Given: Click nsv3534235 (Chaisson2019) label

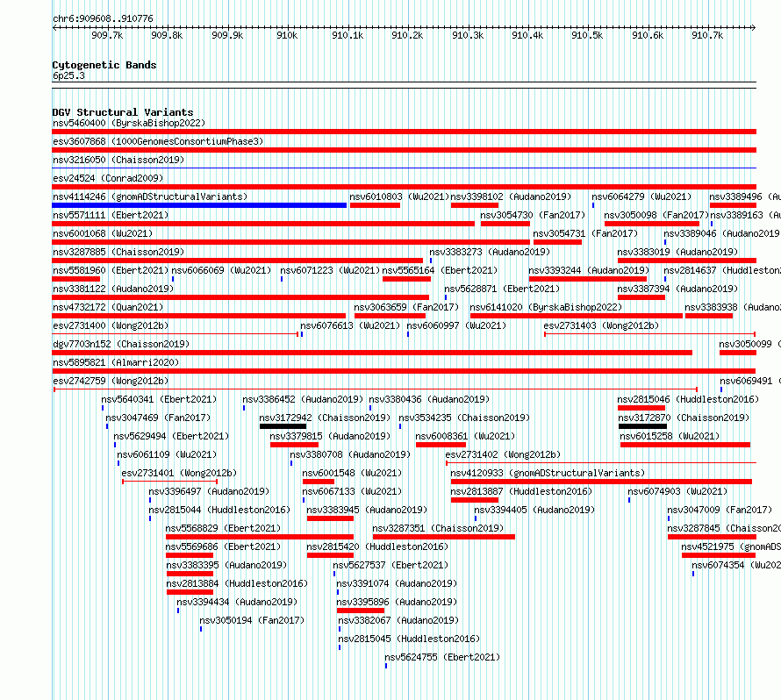Looking at the screenshot, I should click(464, 418).
